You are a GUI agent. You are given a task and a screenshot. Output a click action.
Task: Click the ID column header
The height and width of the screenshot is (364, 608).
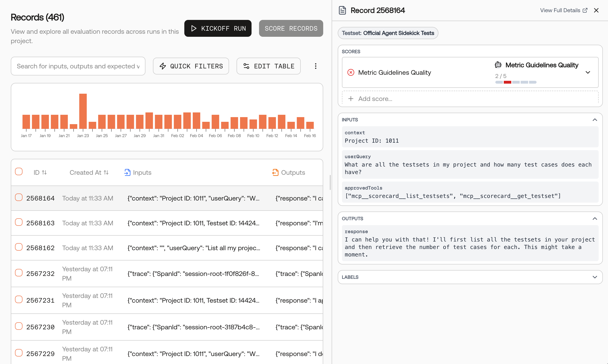coord(40,172)
